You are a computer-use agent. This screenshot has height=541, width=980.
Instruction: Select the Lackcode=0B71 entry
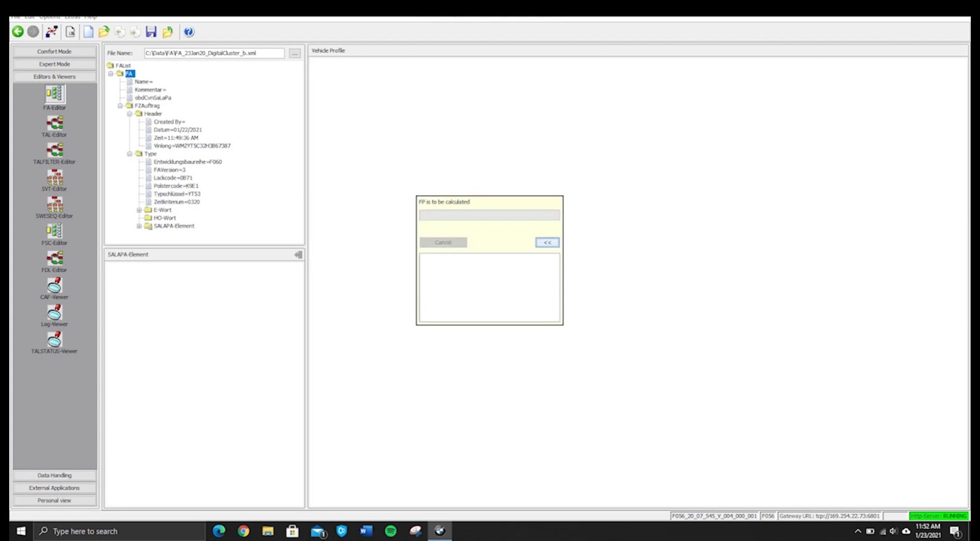173,178
